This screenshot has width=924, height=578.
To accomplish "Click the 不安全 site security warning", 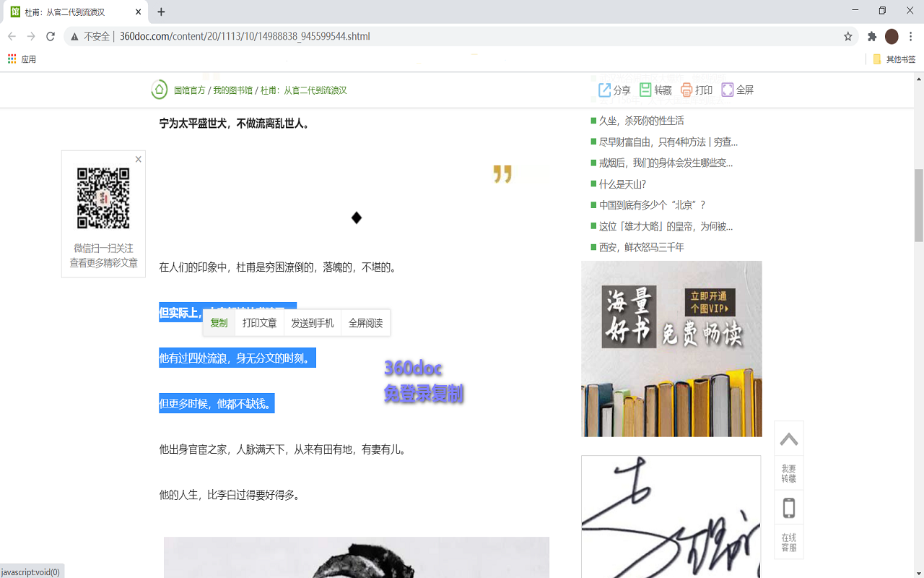I will pyautogui.click(x=90, y=36).
